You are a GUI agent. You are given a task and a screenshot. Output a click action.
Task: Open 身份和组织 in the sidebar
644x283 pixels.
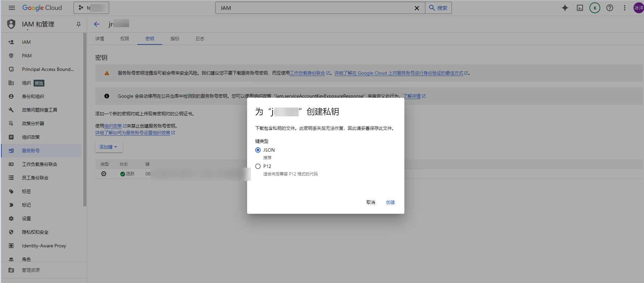[x=42, y=96]
